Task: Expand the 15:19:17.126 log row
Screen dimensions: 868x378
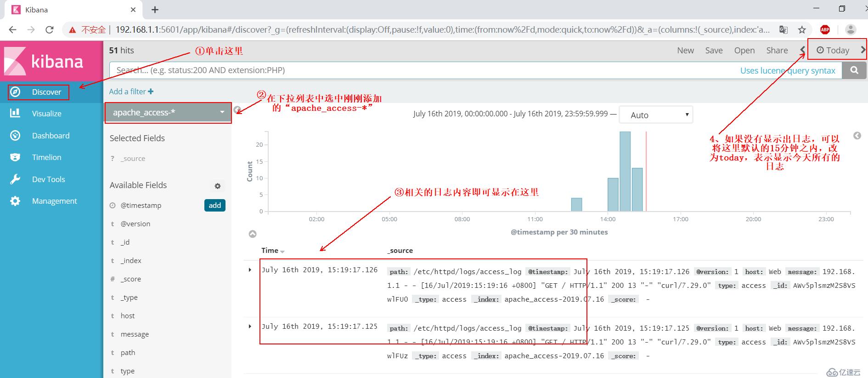Action: pos(250,270)
